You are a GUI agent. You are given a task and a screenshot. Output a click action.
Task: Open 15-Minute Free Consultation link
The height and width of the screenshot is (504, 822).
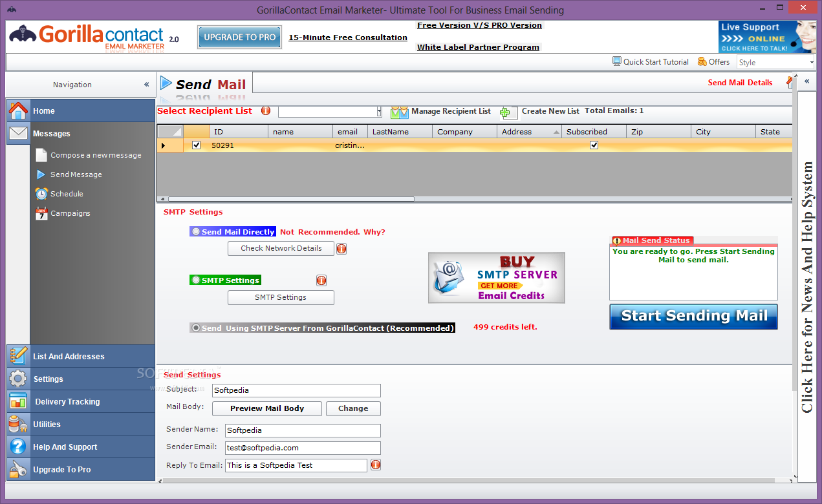[348, 37]
